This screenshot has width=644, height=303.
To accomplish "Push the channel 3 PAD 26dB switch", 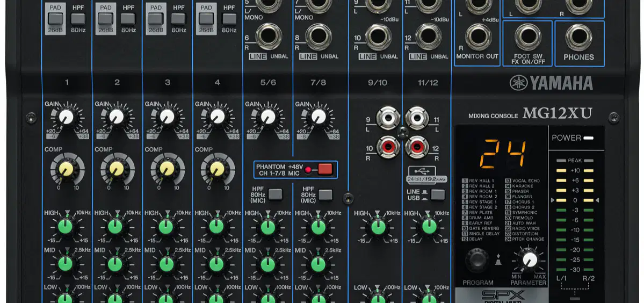I will click(x=156, y=19).
